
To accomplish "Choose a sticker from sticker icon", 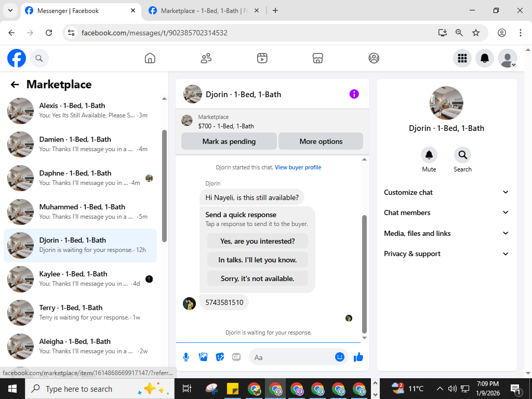I will click(220, 357).
